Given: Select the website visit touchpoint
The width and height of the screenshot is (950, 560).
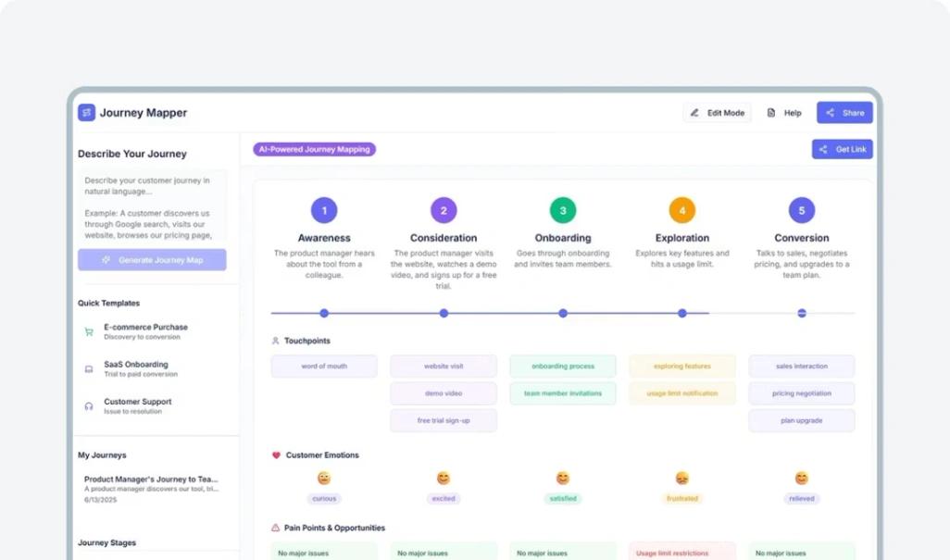Looking at the screenshot, I should point(444,367).
